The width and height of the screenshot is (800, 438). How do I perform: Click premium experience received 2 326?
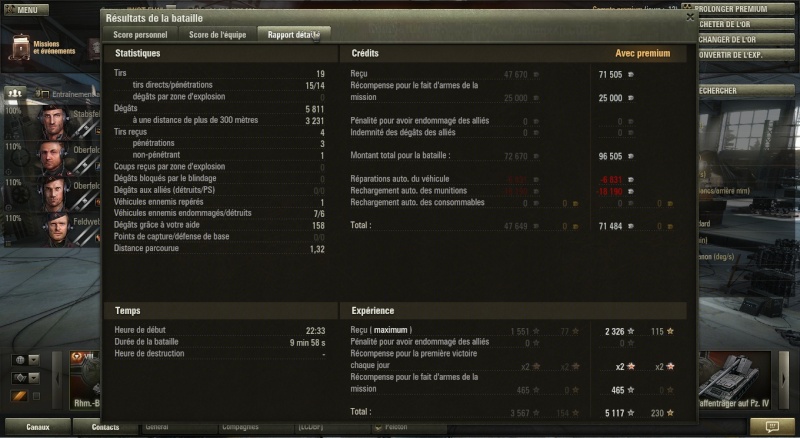[614, 332]
